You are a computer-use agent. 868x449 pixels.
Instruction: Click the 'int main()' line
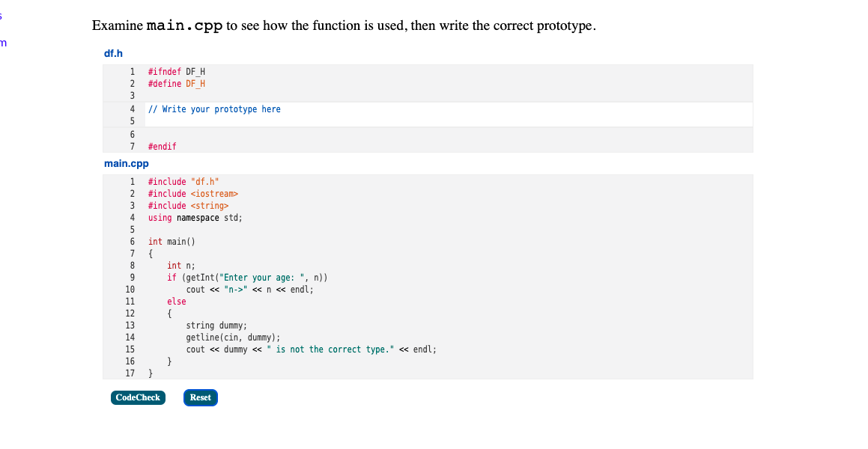pos(172,242)
